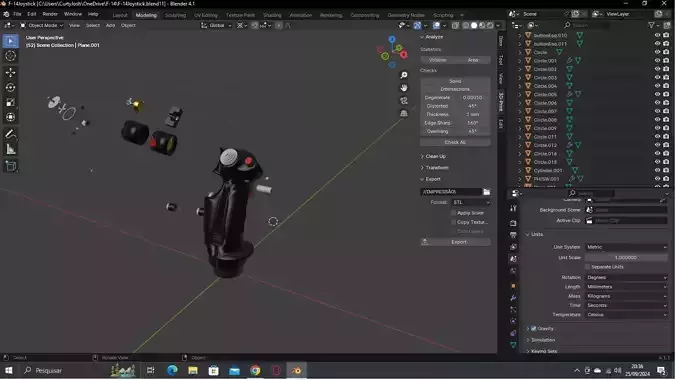The image size is (676, 380).
Task: Select the Rotate tool
Action: point(11,88)
